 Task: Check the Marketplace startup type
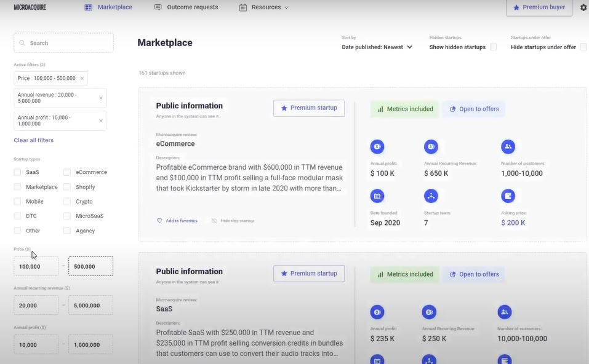point(17,187)
